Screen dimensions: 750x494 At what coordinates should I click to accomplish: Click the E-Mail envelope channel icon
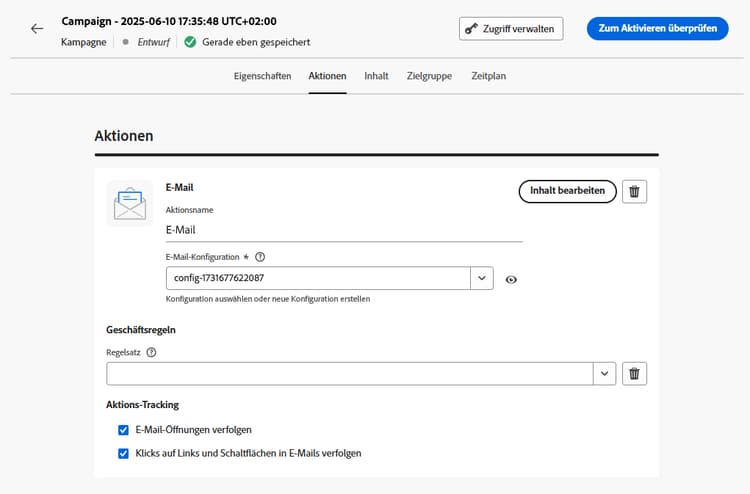[x=129, y=203]
